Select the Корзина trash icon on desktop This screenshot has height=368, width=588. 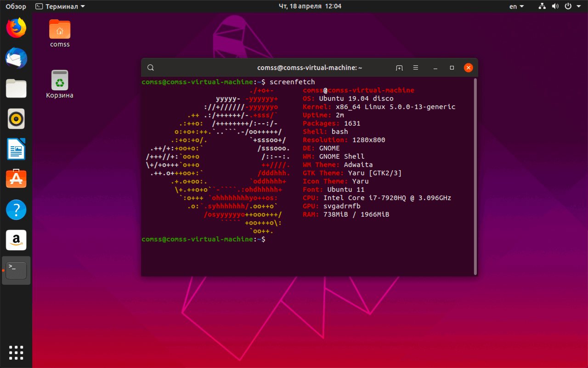pos(60,84)
